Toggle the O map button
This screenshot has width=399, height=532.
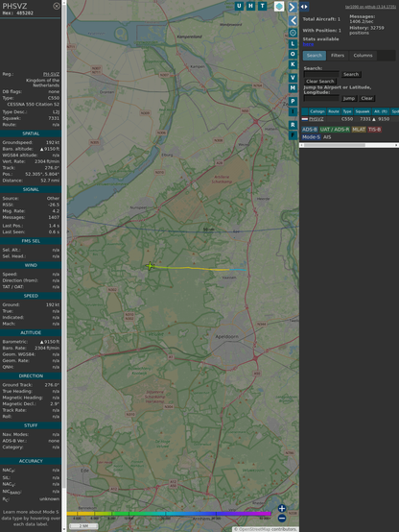point(293,54)
